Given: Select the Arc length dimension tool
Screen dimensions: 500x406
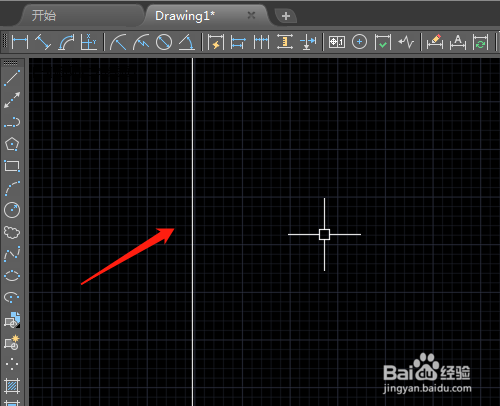Looking at the screenshot, I should 66,42.
